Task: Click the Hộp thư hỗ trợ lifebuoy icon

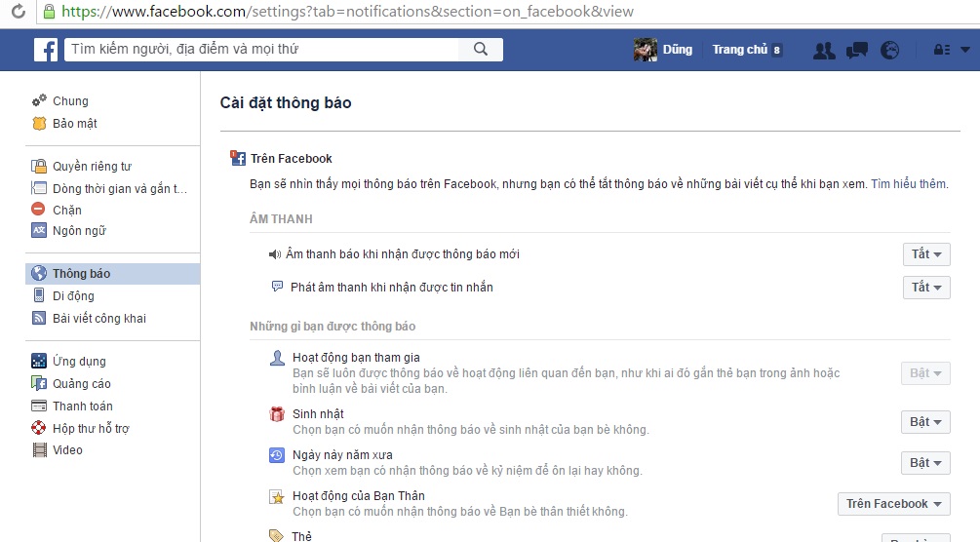Action: 39,428
